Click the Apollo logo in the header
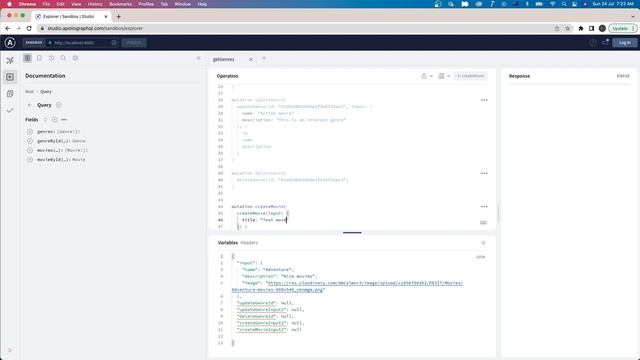 pyautogui.click(x=10, y=42)
